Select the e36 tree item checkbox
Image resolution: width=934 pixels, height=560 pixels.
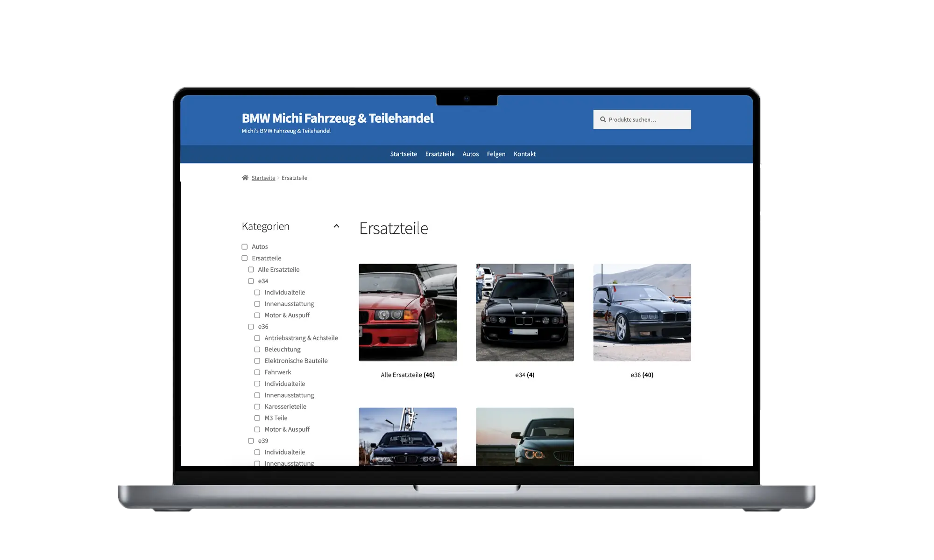point(251,326)
